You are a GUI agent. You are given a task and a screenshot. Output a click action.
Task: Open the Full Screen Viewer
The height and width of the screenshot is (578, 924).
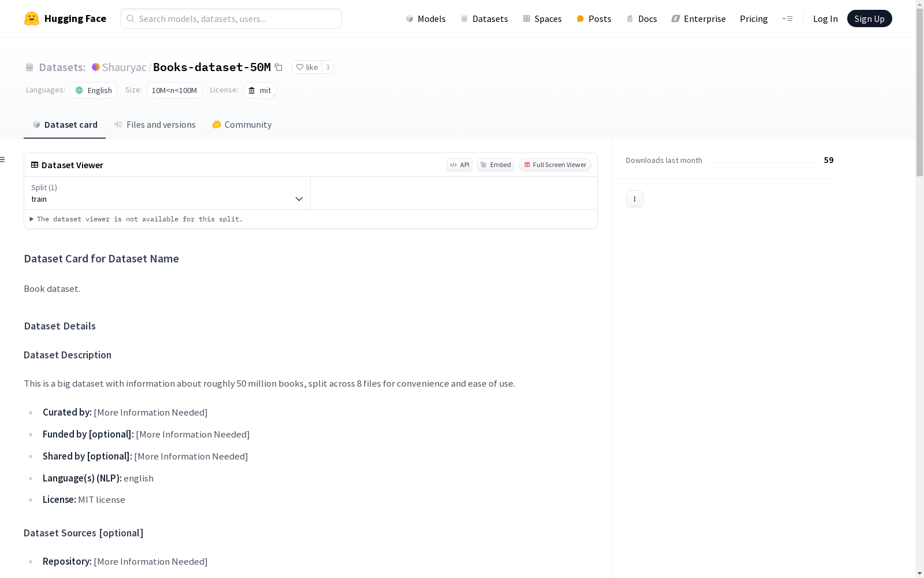coord(555,165)
